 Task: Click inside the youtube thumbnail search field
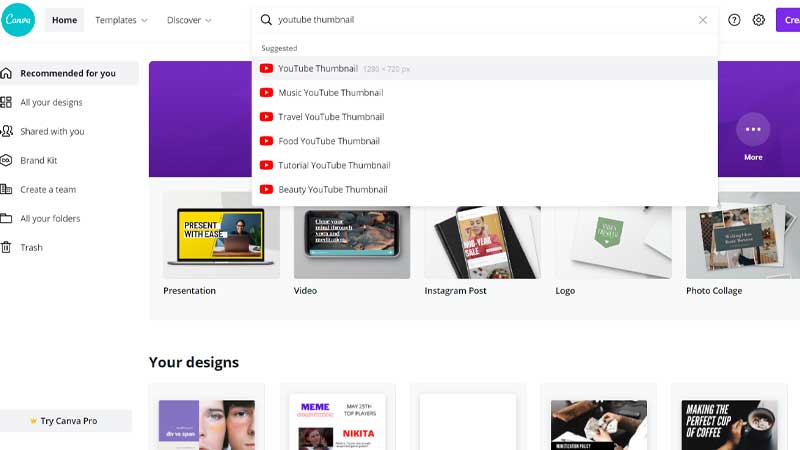pyautogui.click(x=485, y=20)
